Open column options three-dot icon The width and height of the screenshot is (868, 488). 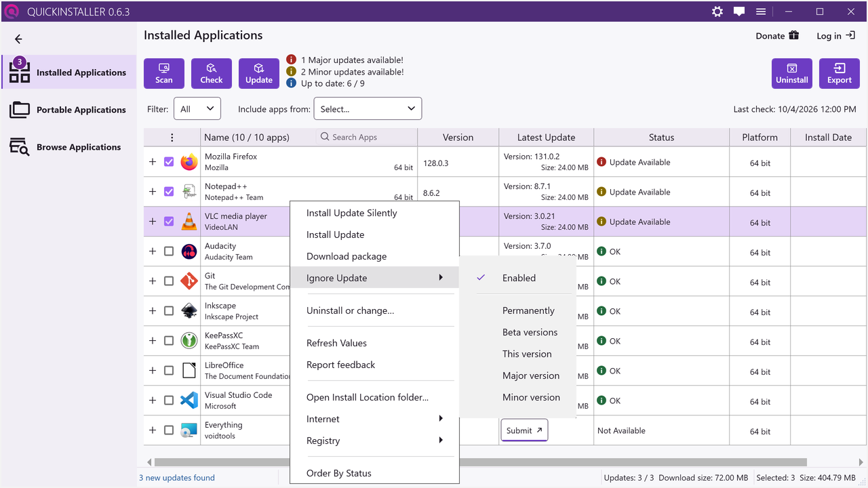(172, 138)
